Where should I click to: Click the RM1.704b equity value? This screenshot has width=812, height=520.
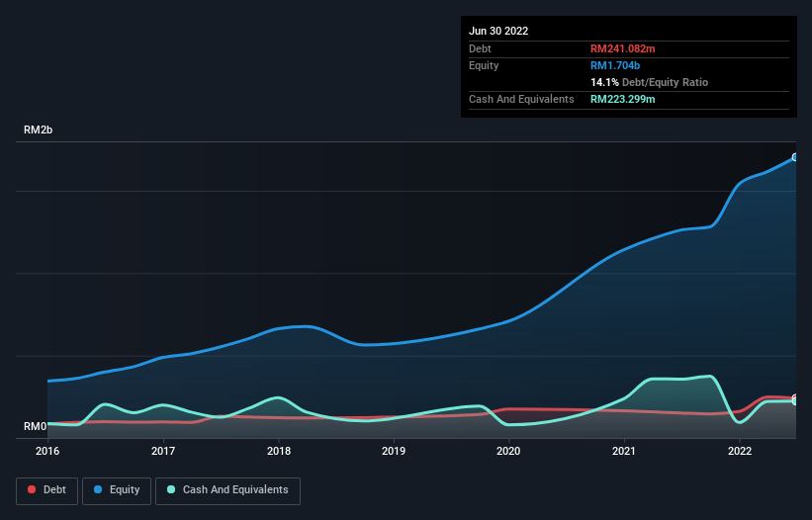click(615, 65)
